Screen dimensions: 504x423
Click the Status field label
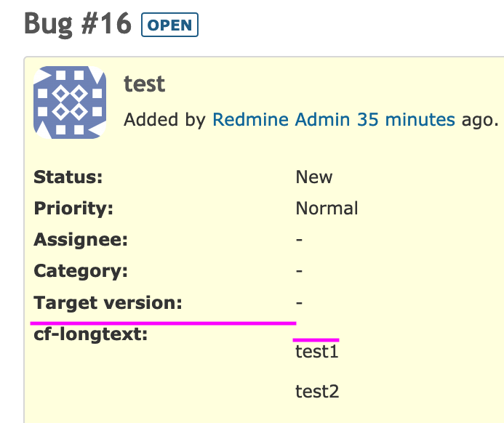68,177
